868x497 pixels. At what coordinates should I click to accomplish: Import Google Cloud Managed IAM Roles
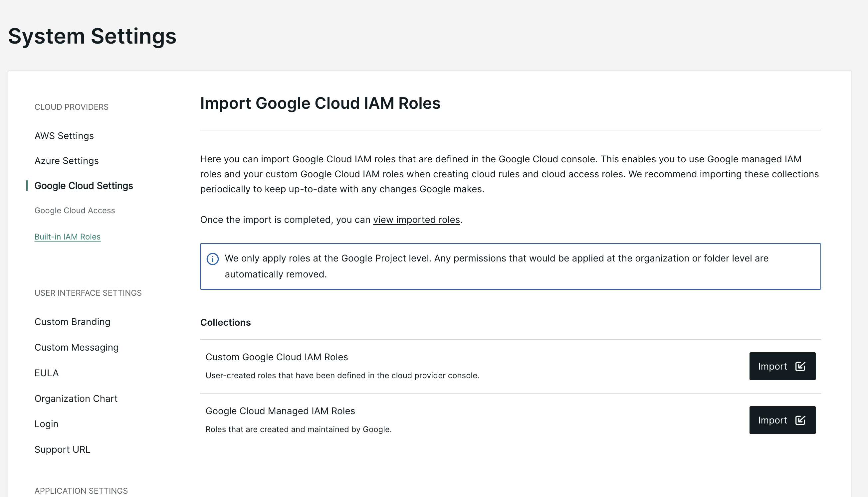click(x=782, y=420)
